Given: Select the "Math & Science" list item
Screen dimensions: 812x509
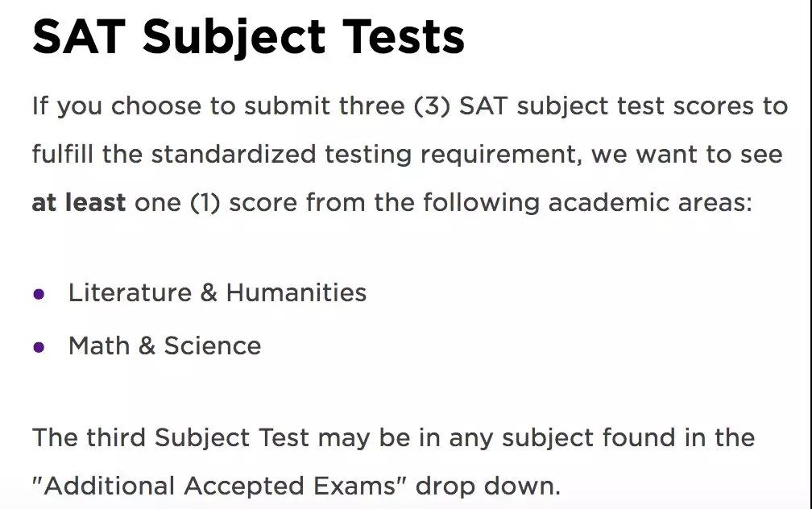Looking at the screenshot, I should click(x=164, y=346).
